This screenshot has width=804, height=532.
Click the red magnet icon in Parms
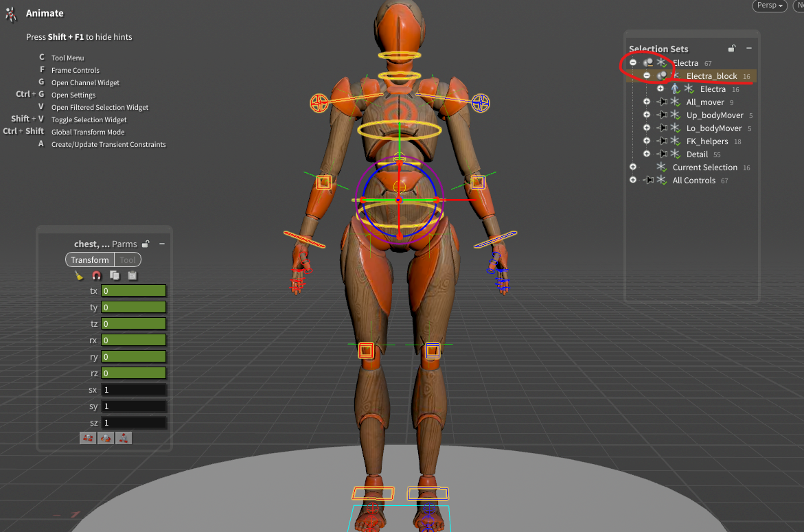click(96, 276)
